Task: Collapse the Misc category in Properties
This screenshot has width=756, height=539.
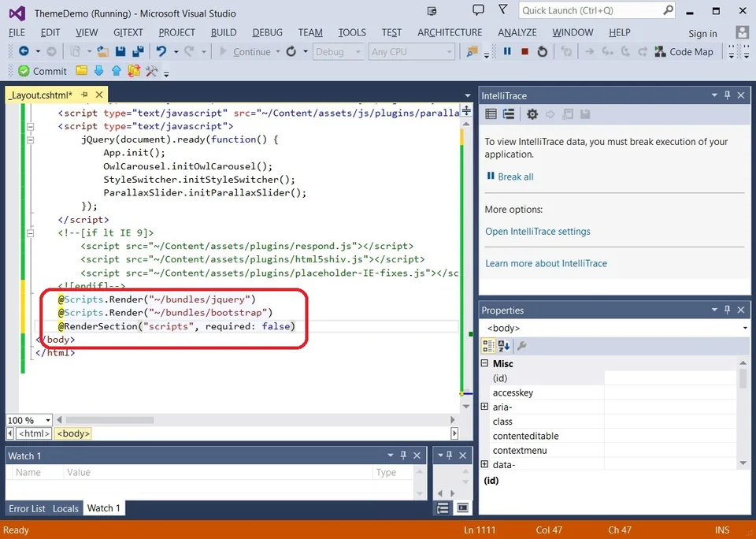Action: pyautogui.click(x=485, y=362)
